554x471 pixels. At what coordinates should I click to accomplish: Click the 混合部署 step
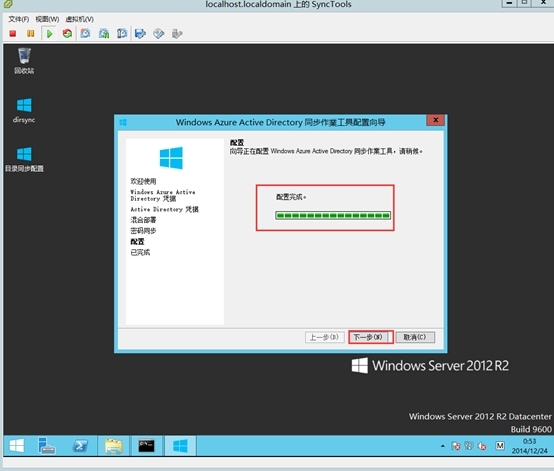pos(143,220)
